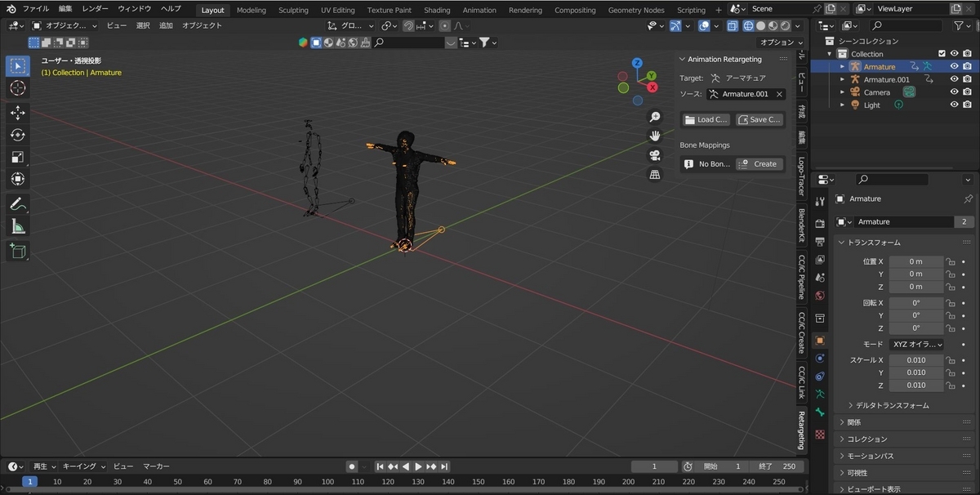Switch to wireframe viewport shading
The width and height of the screenshot is (980, 495).
coord(748,26)
